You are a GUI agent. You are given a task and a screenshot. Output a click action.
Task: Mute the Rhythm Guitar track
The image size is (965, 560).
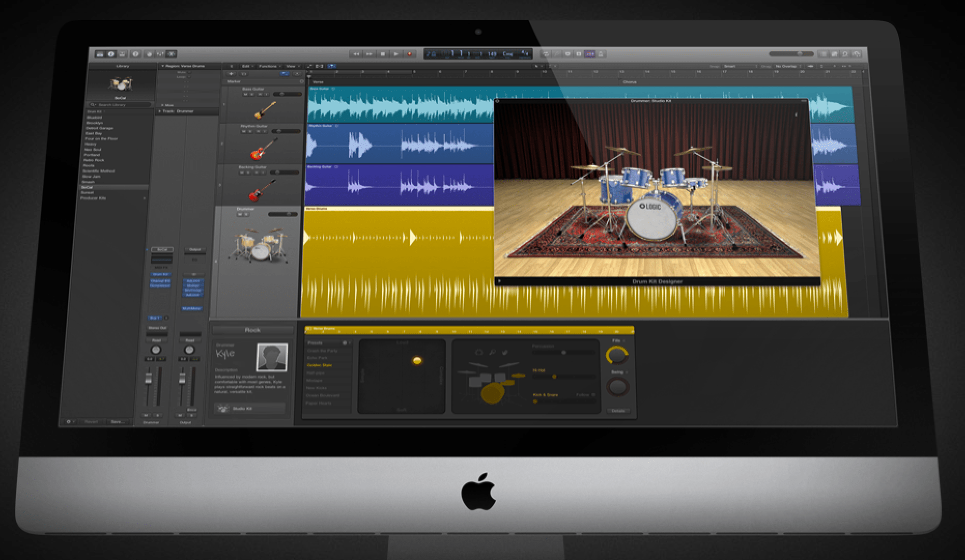pyautogui.click(x=244, y=132)
